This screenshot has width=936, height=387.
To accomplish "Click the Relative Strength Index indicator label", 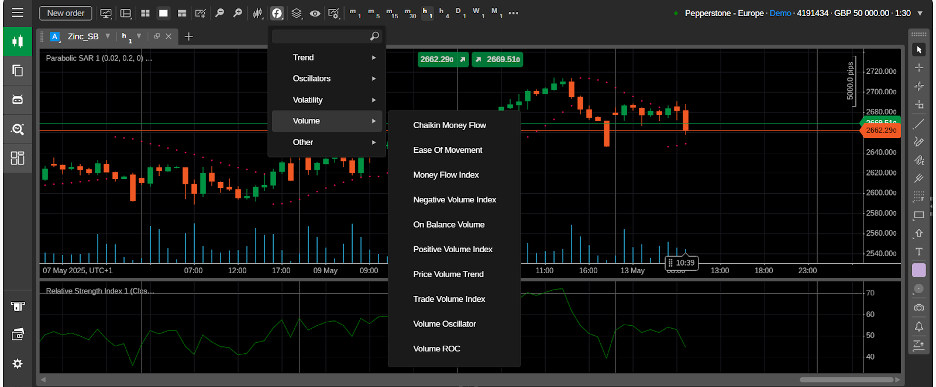I will tap(100, 291).
